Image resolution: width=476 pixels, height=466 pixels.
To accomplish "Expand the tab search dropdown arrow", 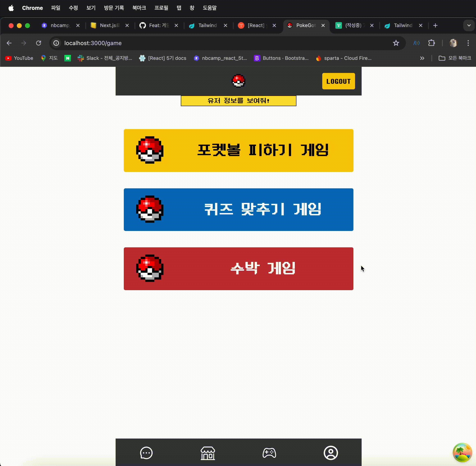I will click(x=469, y=25).
